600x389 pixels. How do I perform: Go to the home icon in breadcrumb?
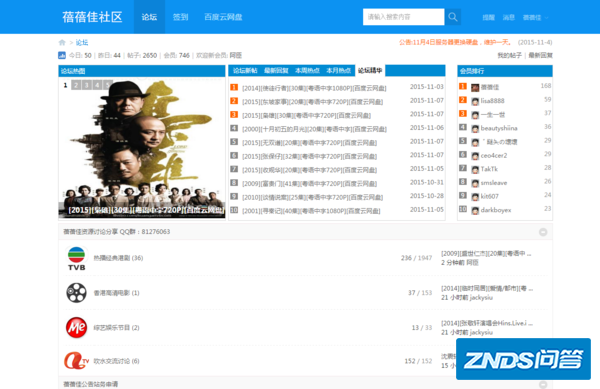pyautogui.click(x=62, y=42)
